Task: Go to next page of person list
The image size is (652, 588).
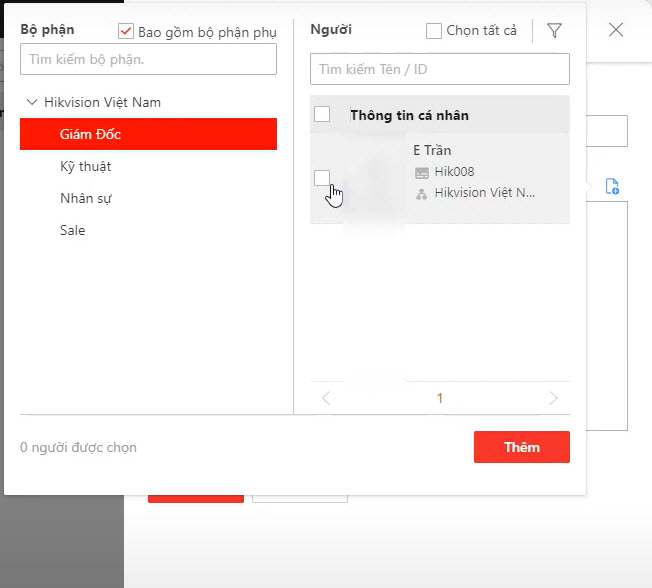Action: (x=554, y=398)
